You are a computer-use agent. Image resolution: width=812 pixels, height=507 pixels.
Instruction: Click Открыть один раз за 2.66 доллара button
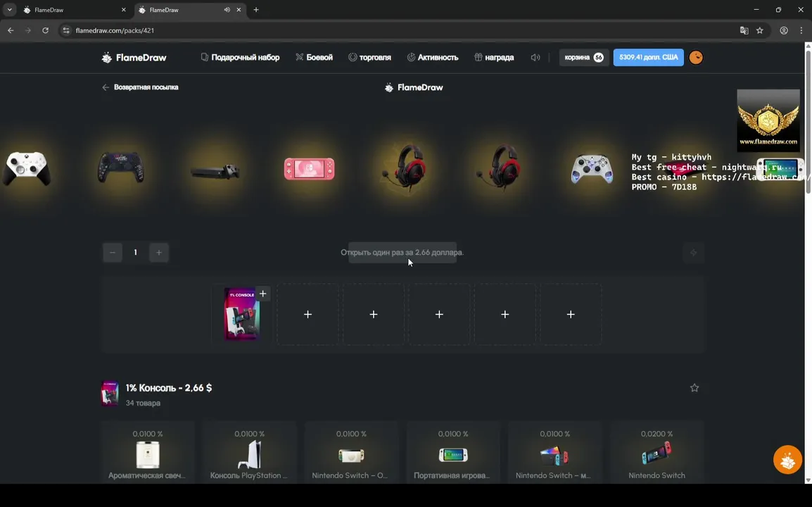[402, 253]
